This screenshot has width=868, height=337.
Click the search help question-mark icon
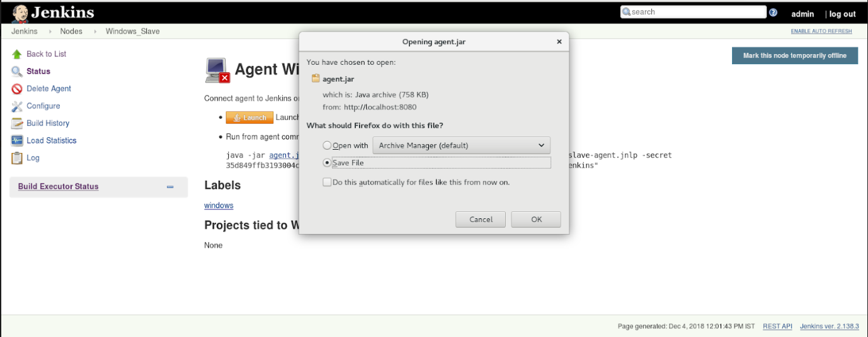(773, 12)
